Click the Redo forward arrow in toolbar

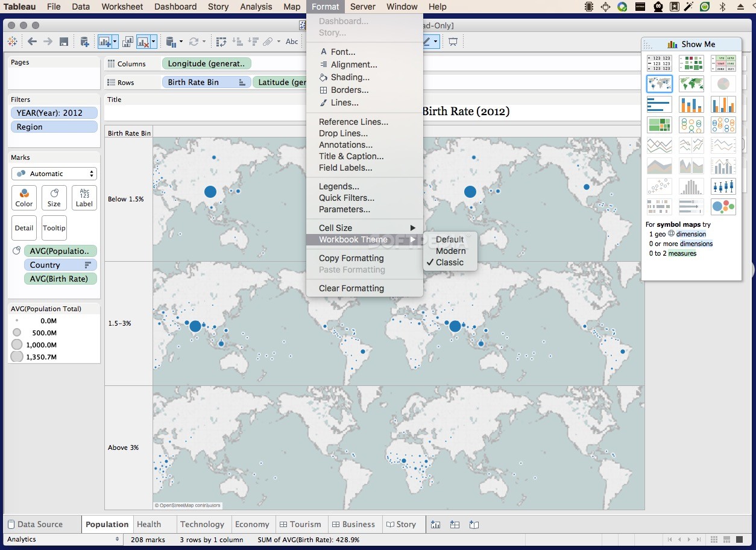[48, 42]
